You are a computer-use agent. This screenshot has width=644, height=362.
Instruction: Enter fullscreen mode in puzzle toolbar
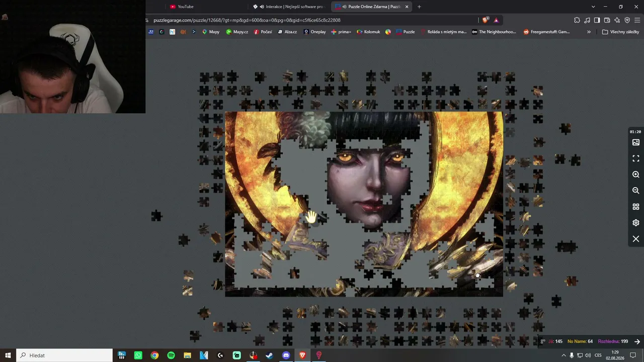pyautogui.click(x=636, y=158)
